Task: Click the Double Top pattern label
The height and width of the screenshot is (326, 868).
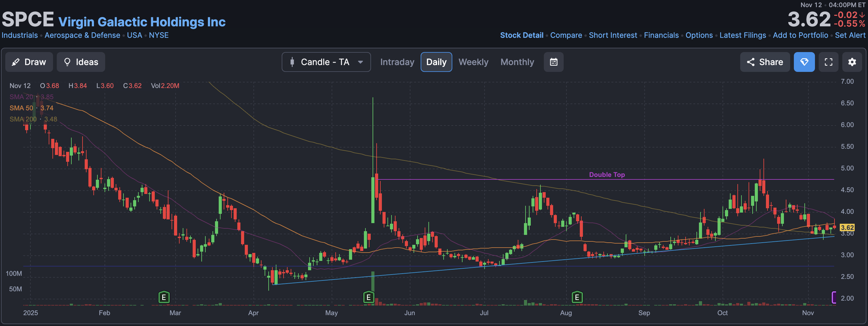Action: 607,174
